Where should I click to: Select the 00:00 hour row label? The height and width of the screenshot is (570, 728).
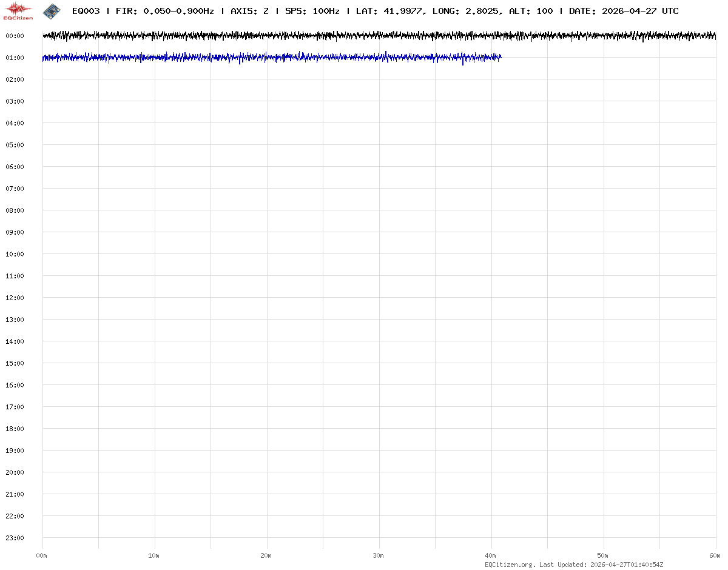click(x=15, y=36)
